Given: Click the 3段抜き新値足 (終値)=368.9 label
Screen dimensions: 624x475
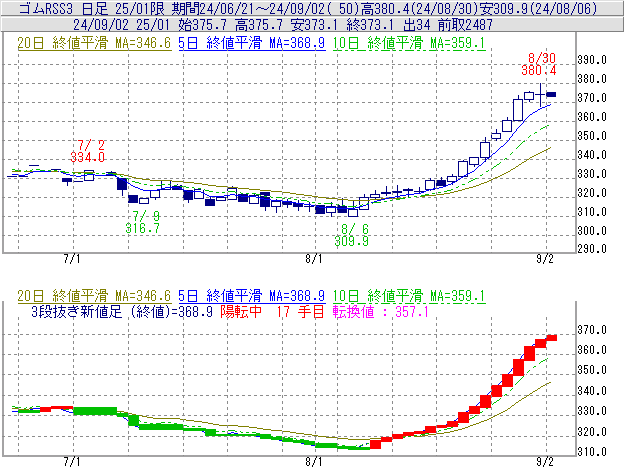Looking at the screenshot, I should 122,311.
